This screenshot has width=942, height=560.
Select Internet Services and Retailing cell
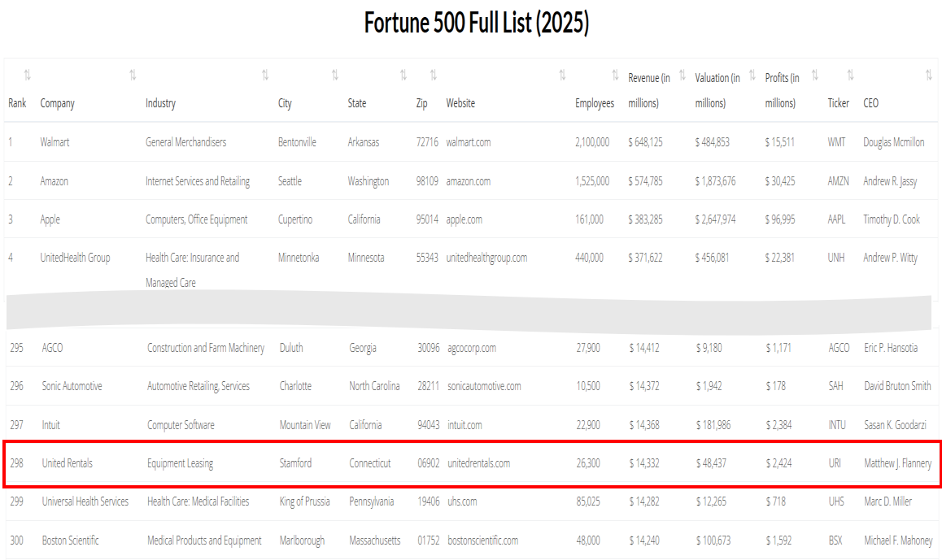[x=198, y=181]
